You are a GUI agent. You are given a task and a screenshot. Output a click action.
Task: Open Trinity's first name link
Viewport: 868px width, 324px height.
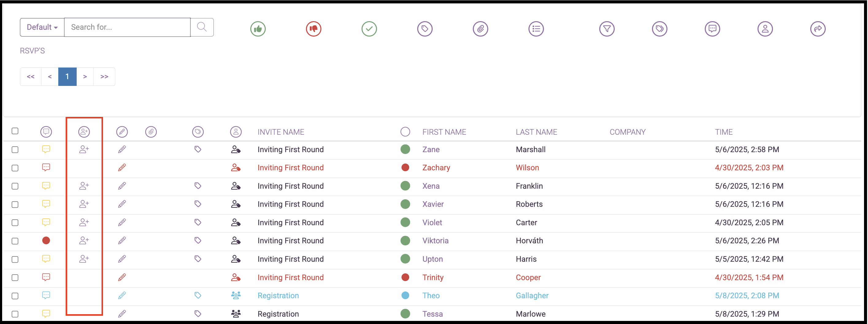coord(433,277)
